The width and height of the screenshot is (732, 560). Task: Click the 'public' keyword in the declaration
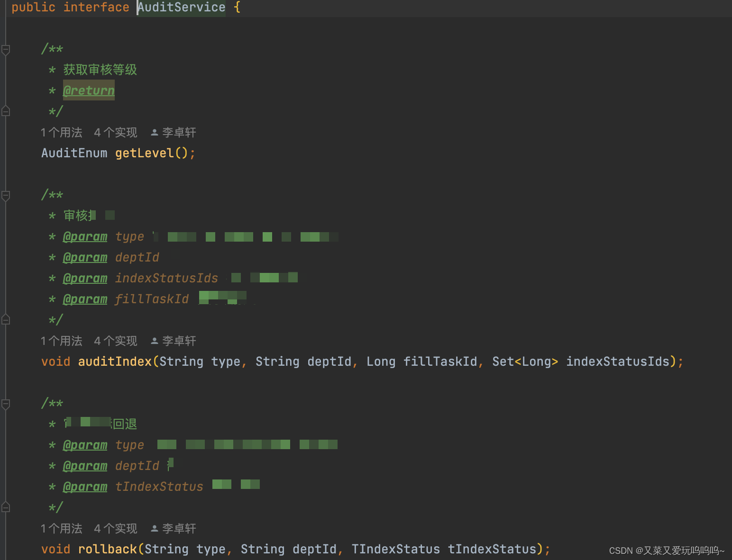(x=33, y=8)
